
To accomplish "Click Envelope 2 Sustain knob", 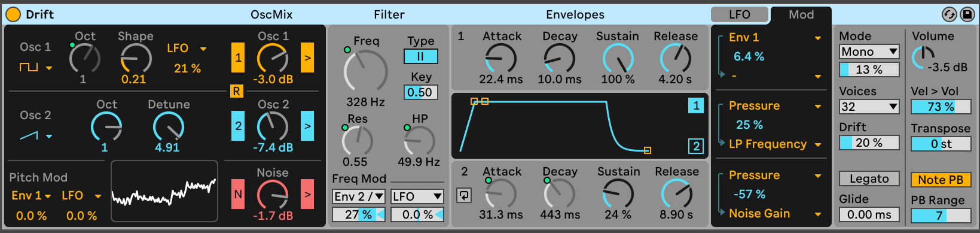I will coord(618,193).
